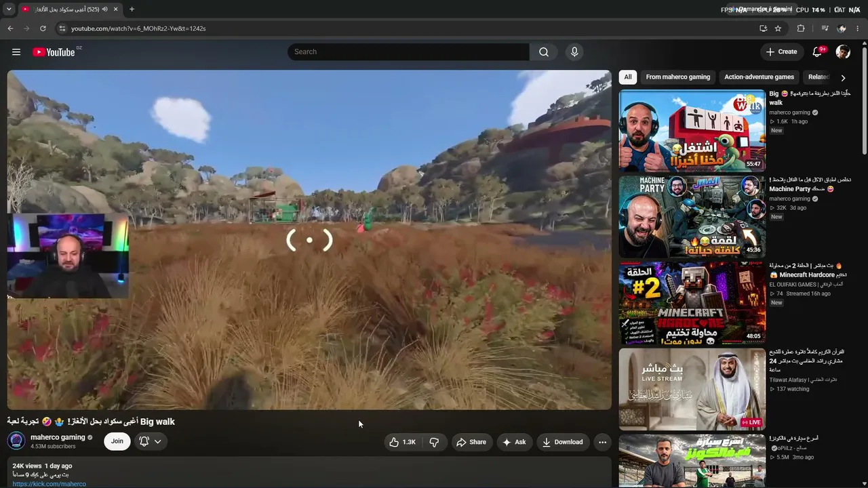
Task: Click the 74 Streamed 16h ago text
Action: (800, 293)
